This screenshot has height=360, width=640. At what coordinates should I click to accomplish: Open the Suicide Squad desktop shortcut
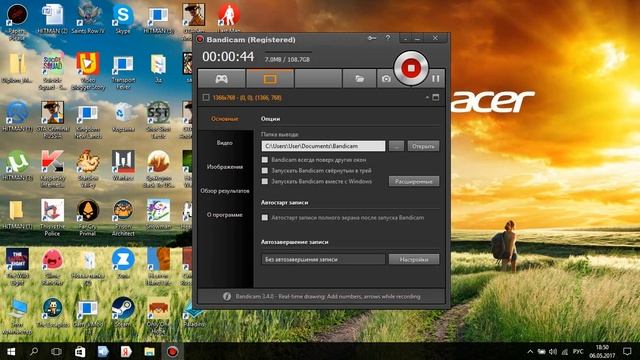point(52,71)
